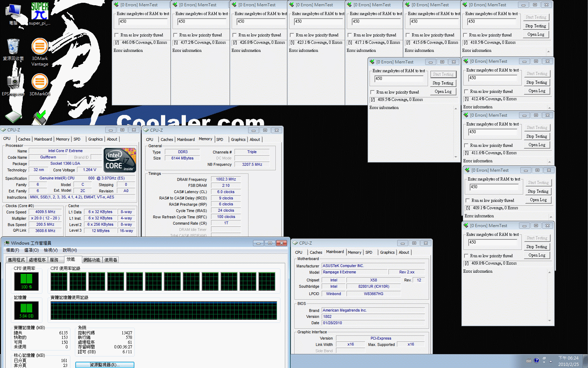Enable low priority thread in 409.8% MemTest
This screenshot has height=368, width=588.
tap(467, 256)
